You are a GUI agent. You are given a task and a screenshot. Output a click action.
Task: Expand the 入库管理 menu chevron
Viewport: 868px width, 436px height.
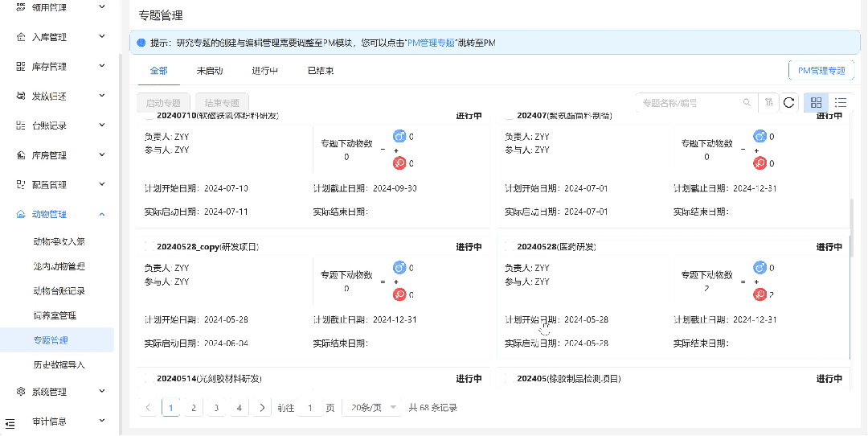point(102,36)
